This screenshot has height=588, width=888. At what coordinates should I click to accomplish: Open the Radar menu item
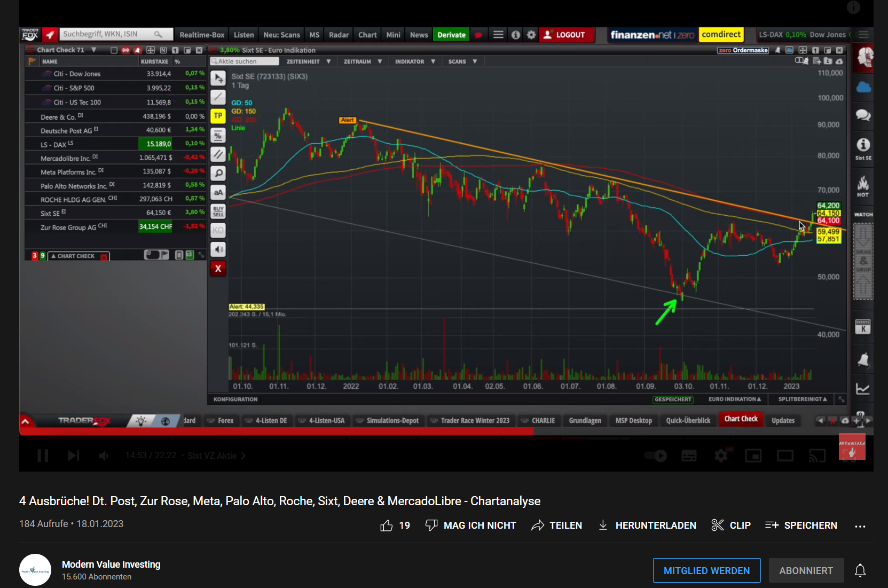coord(339,35)
